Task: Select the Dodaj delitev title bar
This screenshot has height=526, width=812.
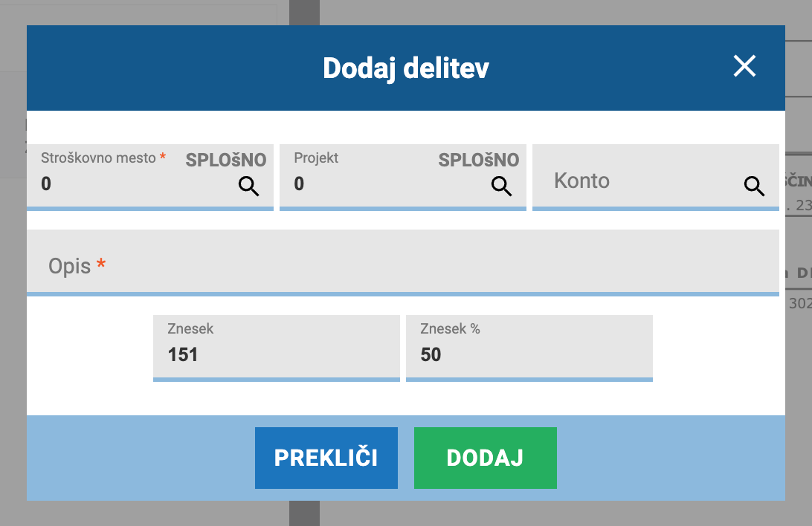Action: click(x=406, y=68)
